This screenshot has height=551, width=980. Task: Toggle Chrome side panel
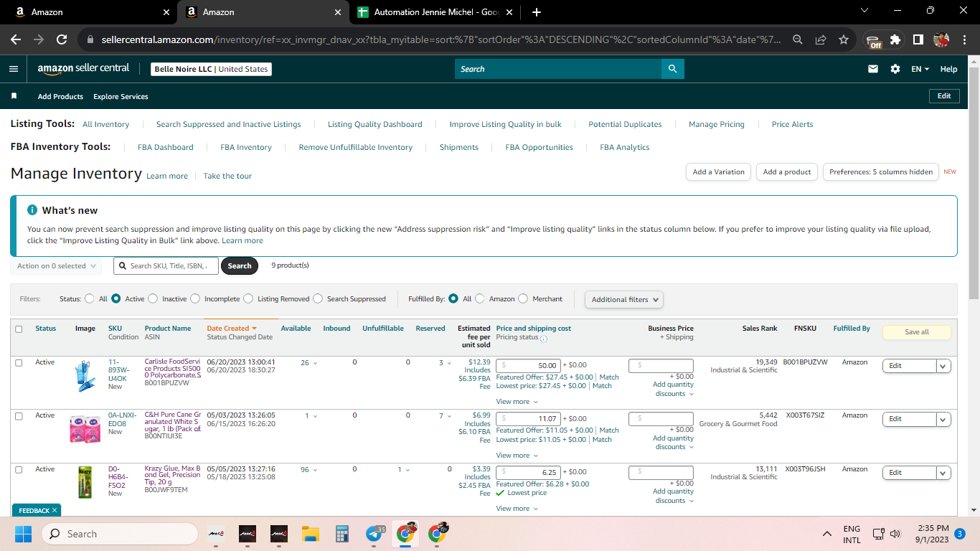pyautogui.click(x=918, y=39)
